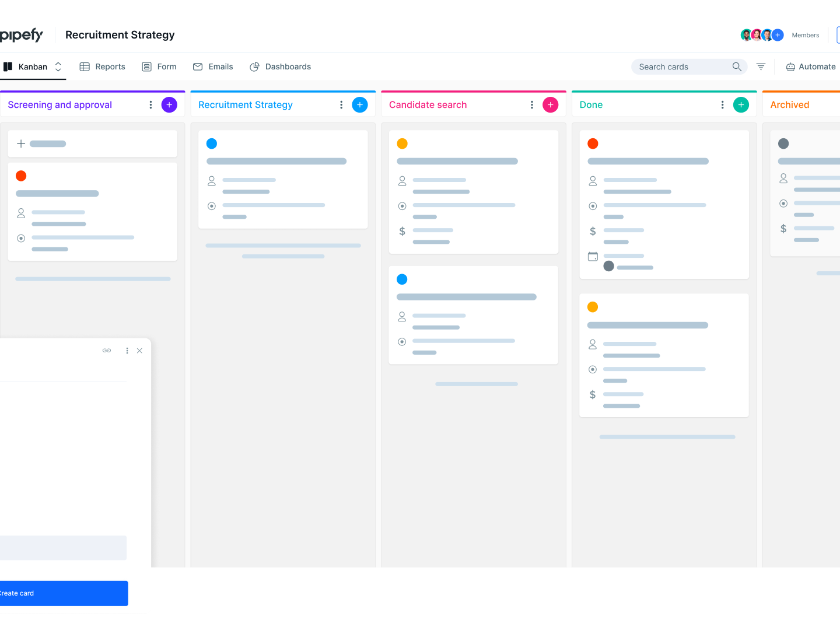The height and width of the screenshot is (630, 840).
Task: Click the blue plus in Recruitment Strategy column
Action: click(360, 105)
